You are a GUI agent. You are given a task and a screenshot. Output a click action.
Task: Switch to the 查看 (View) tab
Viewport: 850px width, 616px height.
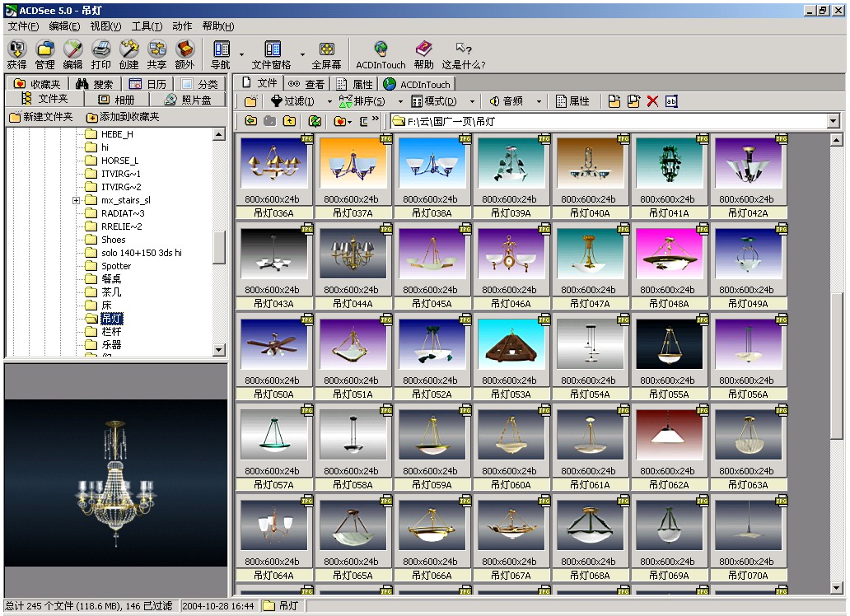click(306, 84)
